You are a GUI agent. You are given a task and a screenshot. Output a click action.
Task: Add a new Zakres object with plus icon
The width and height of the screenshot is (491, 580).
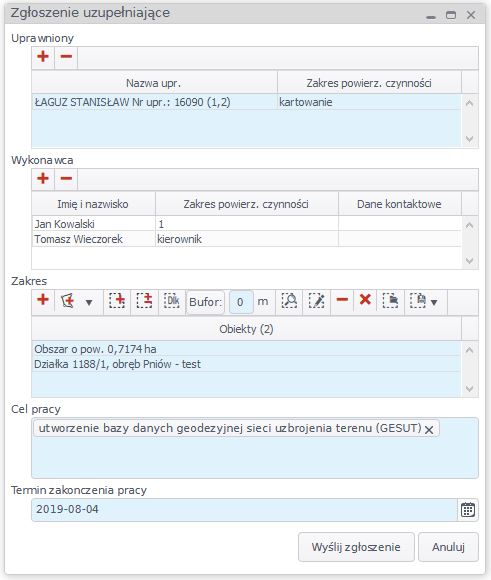click(x=43, y=300)
